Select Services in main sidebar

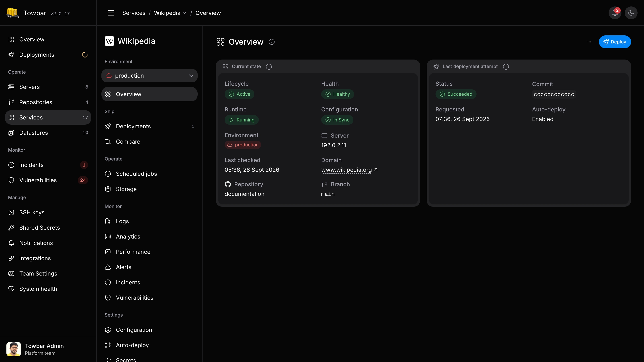coord(48,117)
